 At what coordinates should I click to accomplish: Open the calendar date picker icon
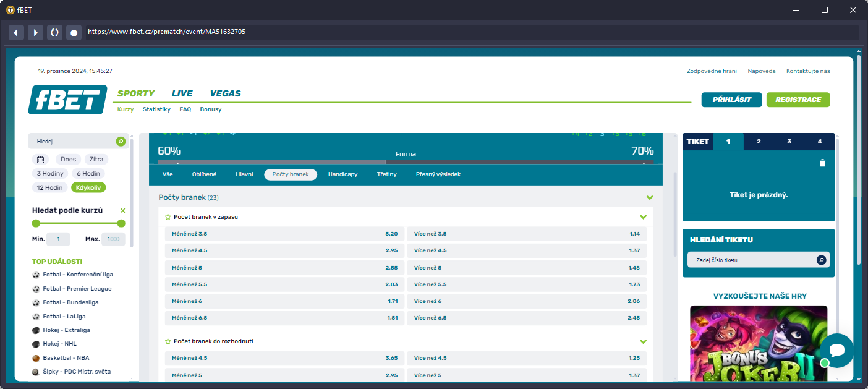click(x=40, y=160)
